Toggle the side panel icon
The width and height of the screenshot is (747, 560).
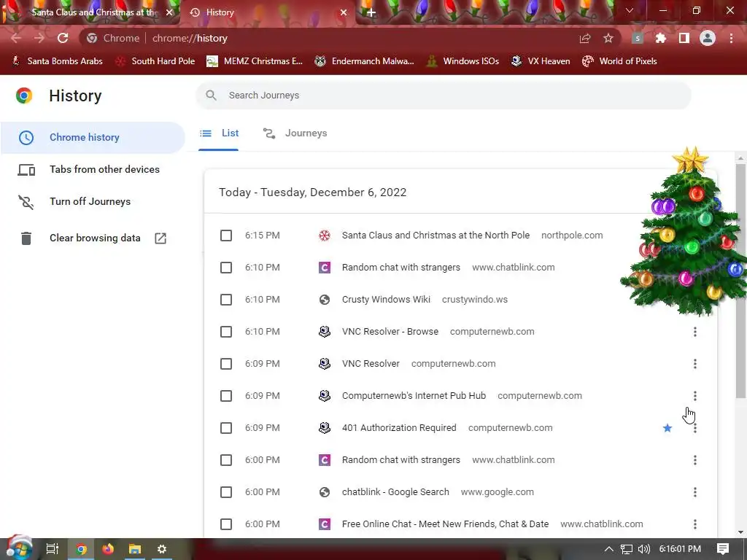(684, 38)
